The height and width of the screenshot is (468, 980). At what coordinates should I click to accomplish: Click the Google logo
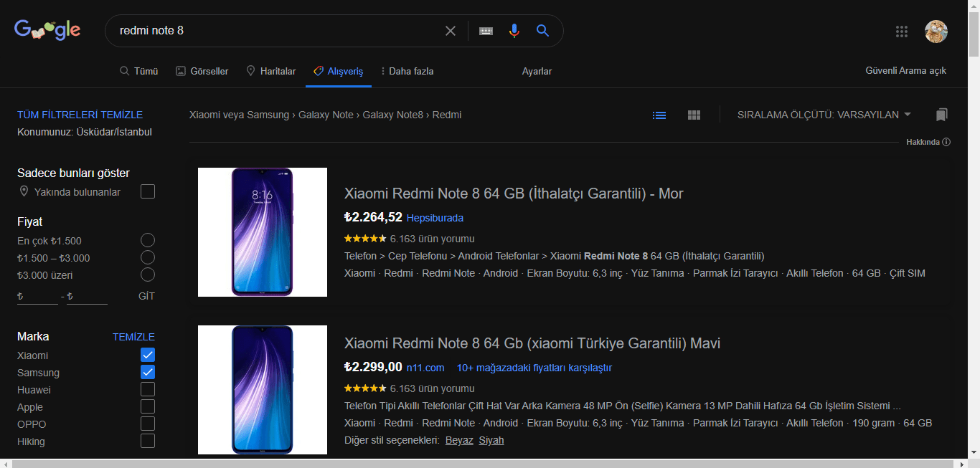pyautogui.click(x=47, y=30)
